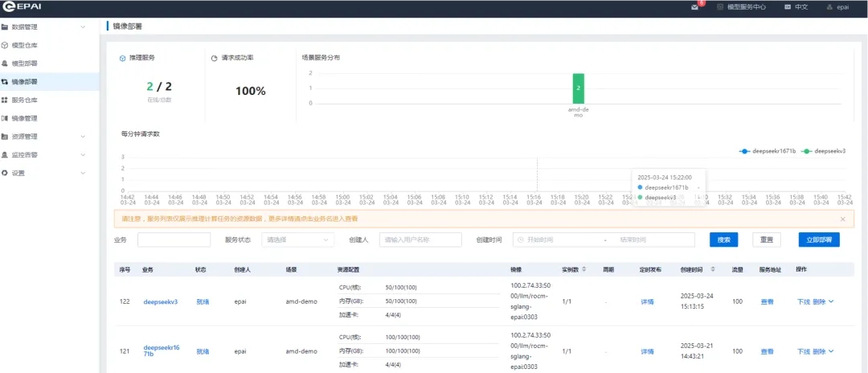Image resolution: width=868 pixels, height=373 pixels.
Task: Open the 服务状态 dropdown
Action: 297,240
